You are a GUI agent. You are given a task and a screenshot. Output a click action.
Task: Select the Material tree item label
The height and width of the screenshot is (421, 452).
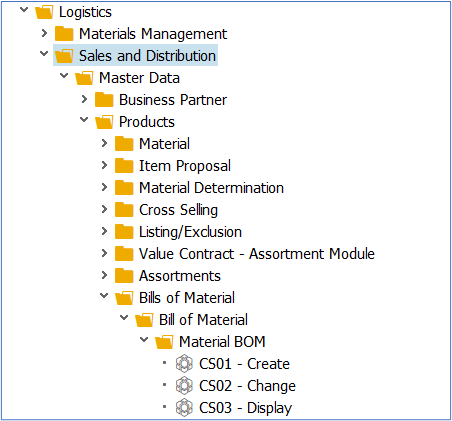pyautogui.click(x=164, y=144)
